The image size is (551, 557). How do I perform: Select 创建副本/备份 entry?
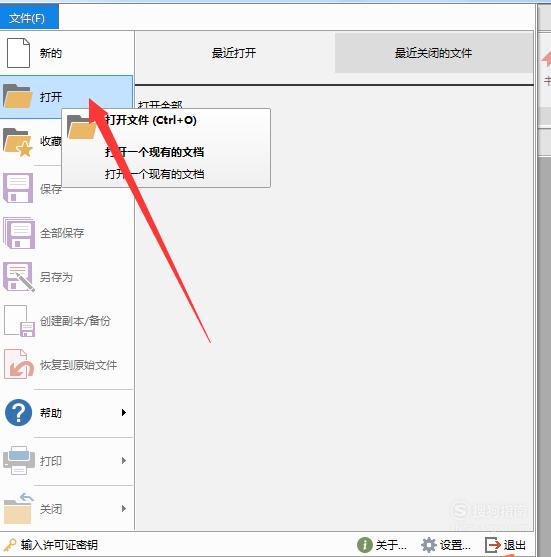tap(75, 321)
